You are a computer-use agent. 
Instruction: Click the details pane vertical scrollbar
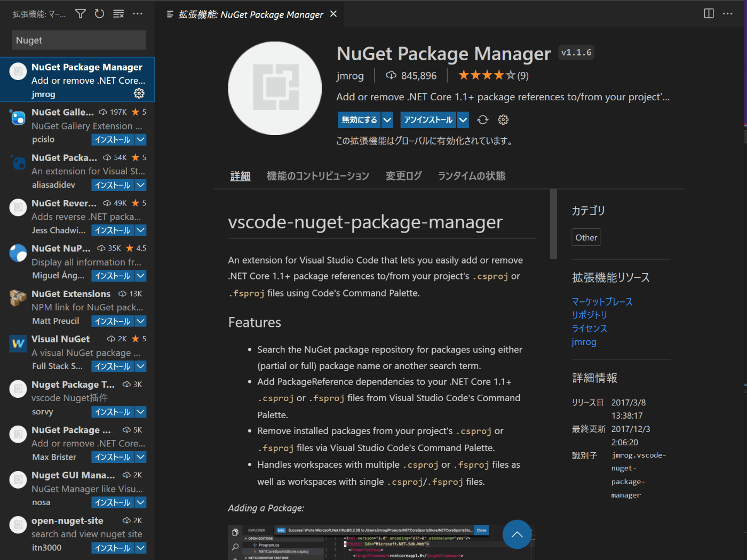pyautogui.click(x=553, y=224)
